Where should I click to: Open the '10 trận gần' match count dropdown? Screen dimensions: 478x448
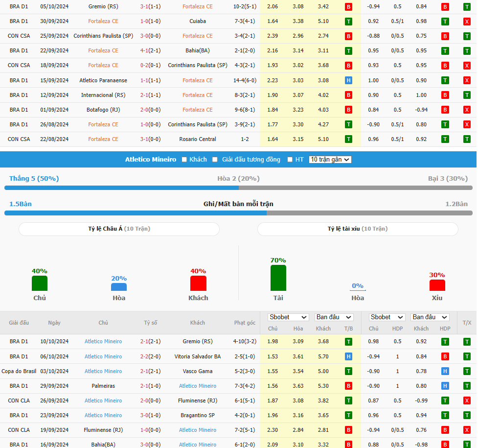[x=330, y=159]
